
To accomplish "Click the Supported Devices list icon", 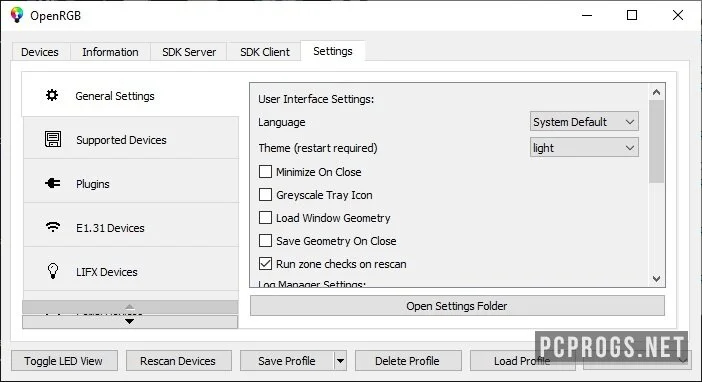I will coord(53,139).
